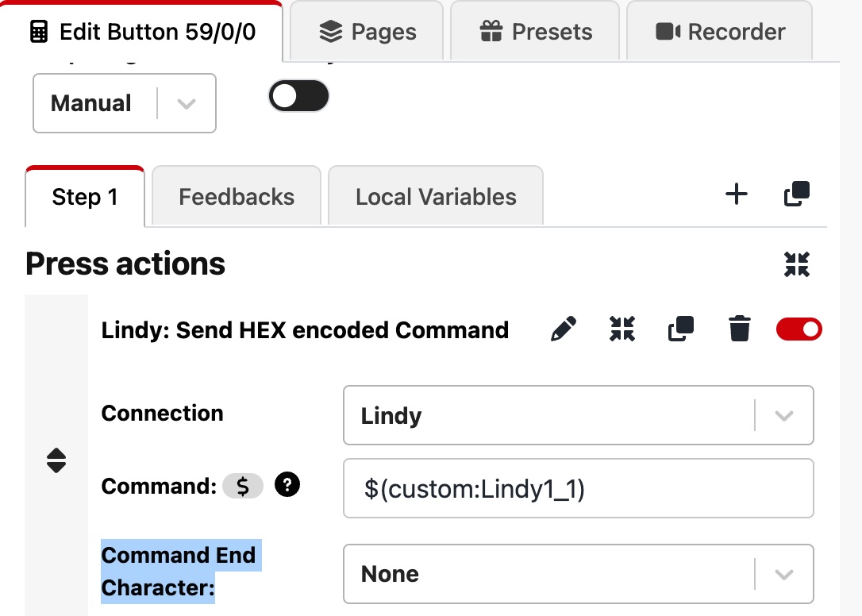Duplicate step using copy icon beside plus
Screen dimensions: 862x616
click(796, 194)
